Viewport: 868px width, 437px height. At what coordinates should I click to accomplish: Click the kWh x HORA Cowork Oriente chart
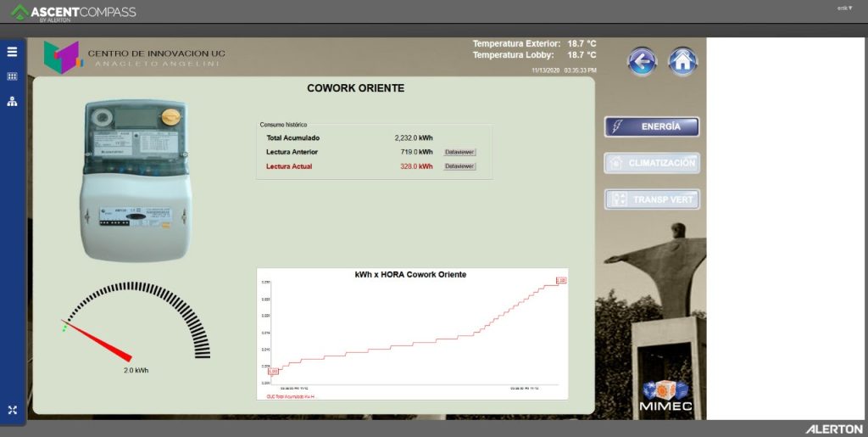[x=412, y=333]
